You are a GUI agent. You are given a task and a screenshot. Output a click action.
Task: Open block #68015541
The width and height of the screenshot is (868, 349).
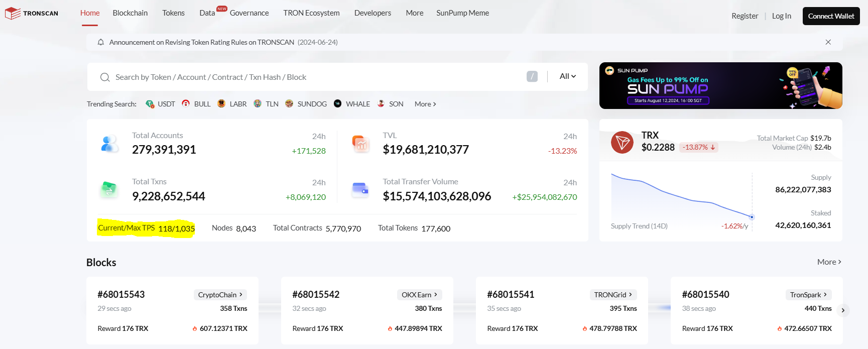(x=511, y=295)
